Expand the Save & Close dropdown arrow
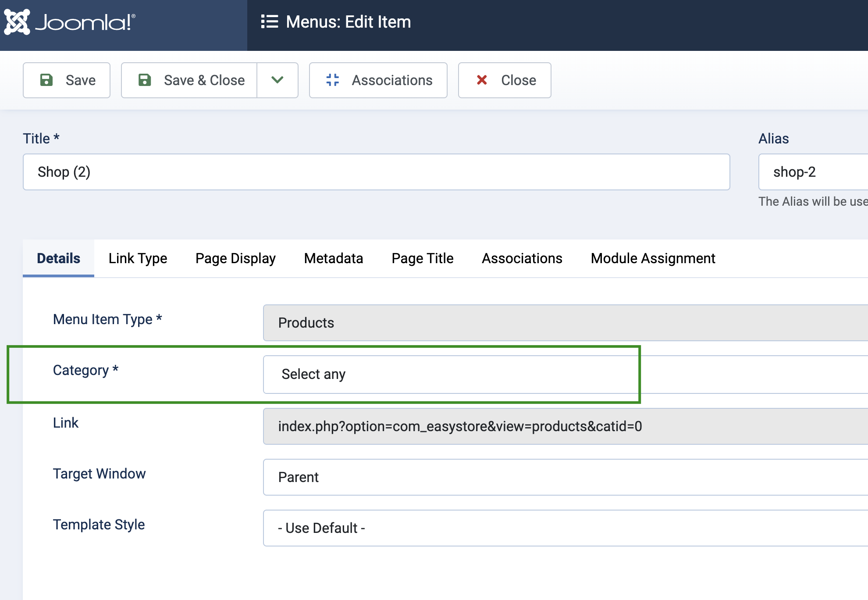The height and width of the screenshot is (600, 868). point(277,80)
